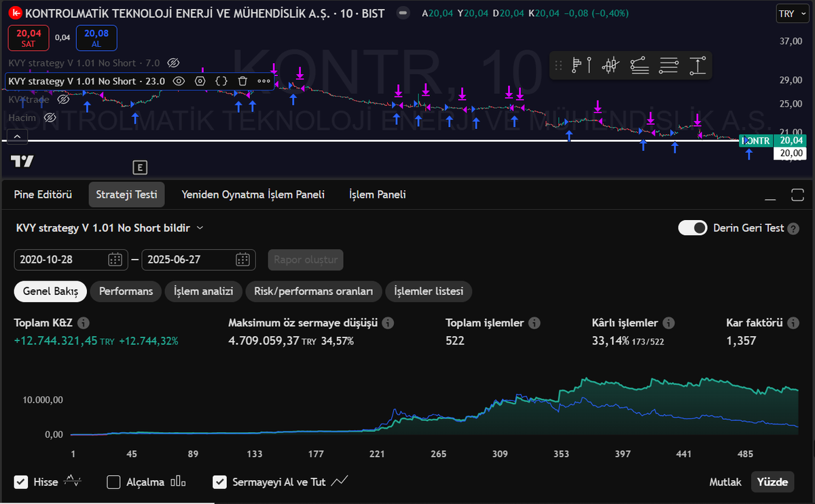Click the KONTR 20,04 price label

(x=773, y=141)
